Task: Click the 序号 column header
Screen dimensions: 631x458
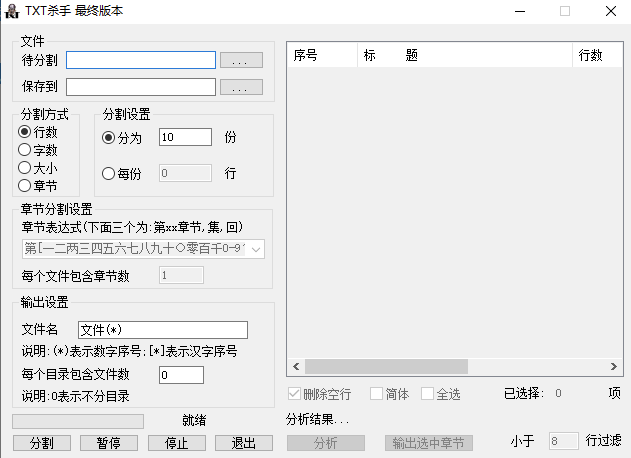Action: click(x=322, y=55)
